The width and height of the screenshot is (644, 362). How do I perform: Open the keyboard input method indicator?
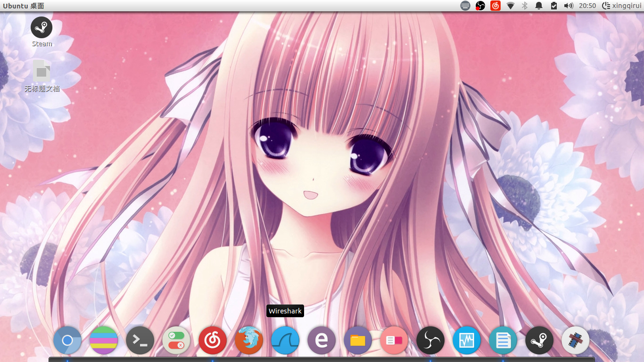click(x=465, y=6)
